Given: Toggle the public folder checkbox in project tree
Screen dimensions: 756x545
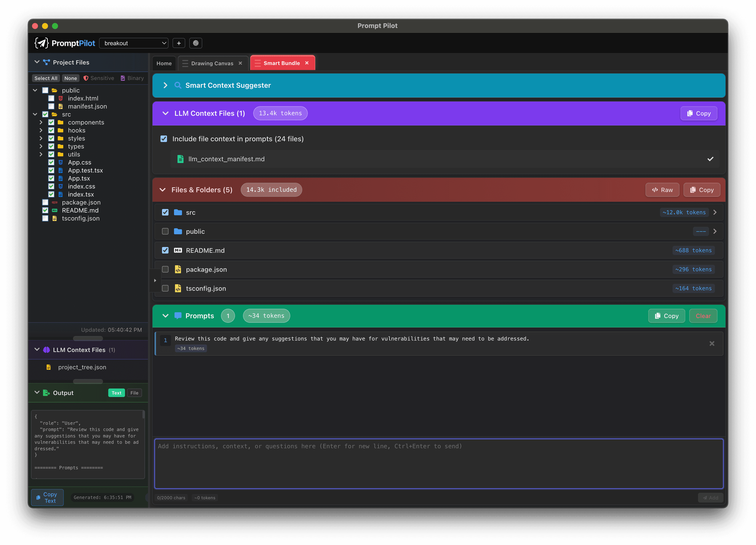Looking at the screenshot, I should point(45,90).
